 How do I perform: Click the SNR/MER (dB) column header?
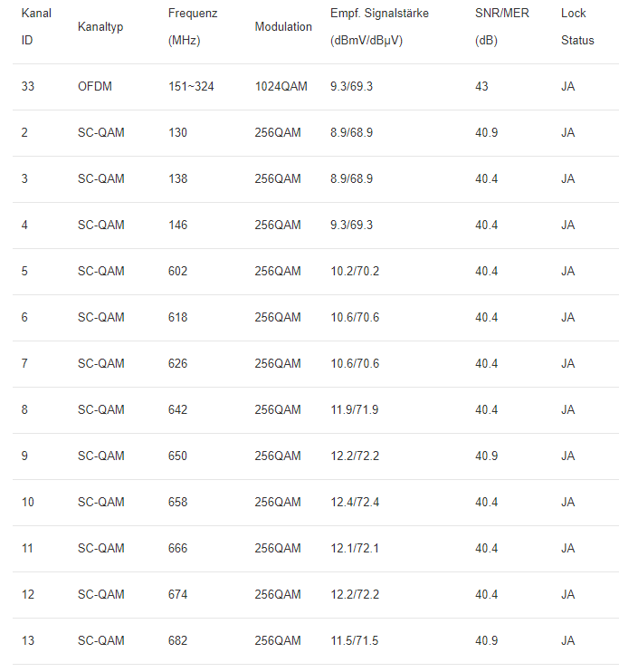click(x=502, y=26)
